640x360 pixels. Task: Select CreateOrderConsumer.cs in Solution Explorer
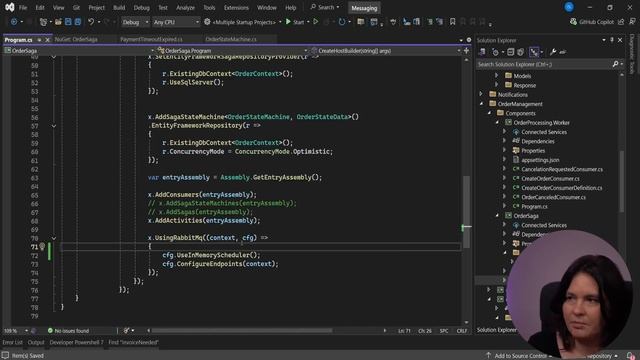pos(550,178)
